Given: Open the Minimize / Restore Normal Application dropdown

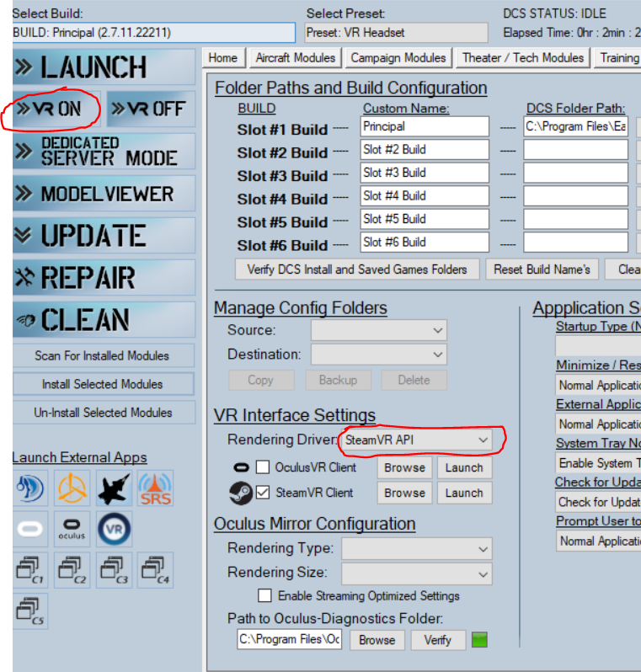Looking at the screenshot, I should (x=599, y=386).
